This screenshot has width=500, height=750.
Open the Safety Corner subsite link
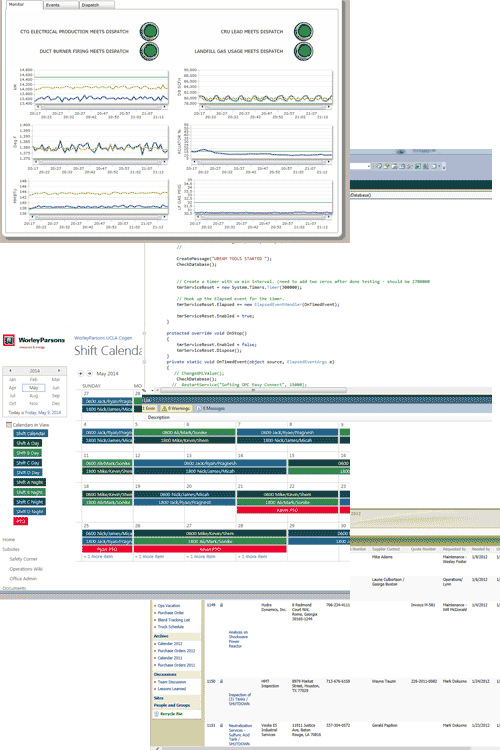pos(23,559)
